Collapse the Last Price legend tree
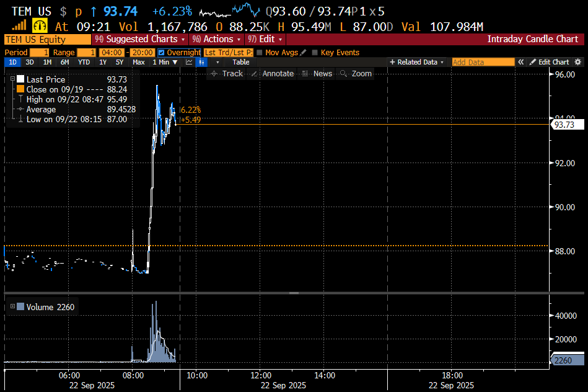Screen dimensions: 588x392 click(x=12, y=79)
